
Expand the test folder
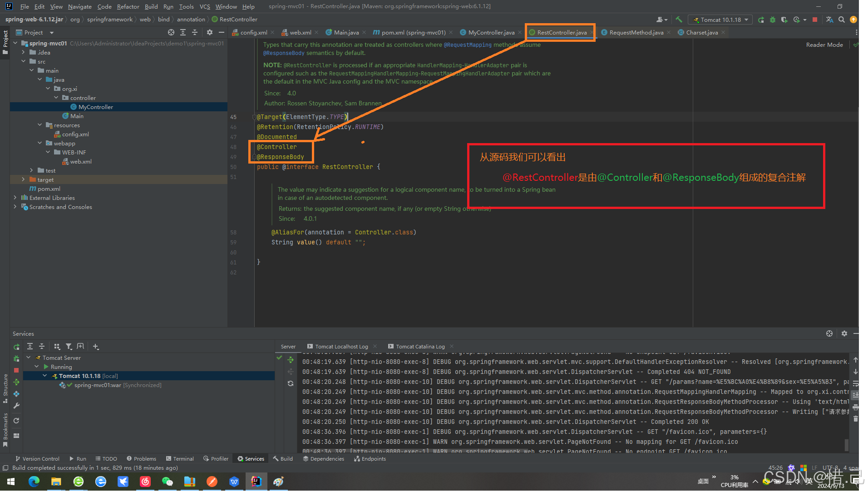coord(31,171)
